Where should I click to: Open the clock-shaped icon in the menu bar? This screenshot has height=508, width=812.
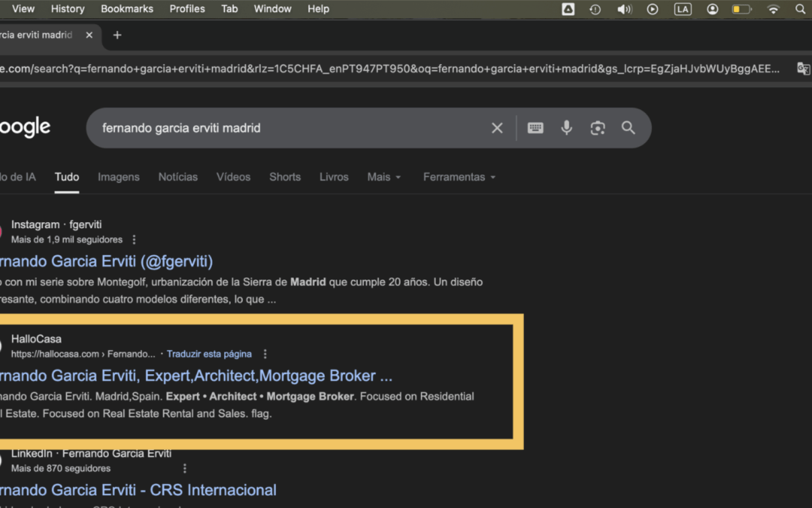tap(595, 9)
